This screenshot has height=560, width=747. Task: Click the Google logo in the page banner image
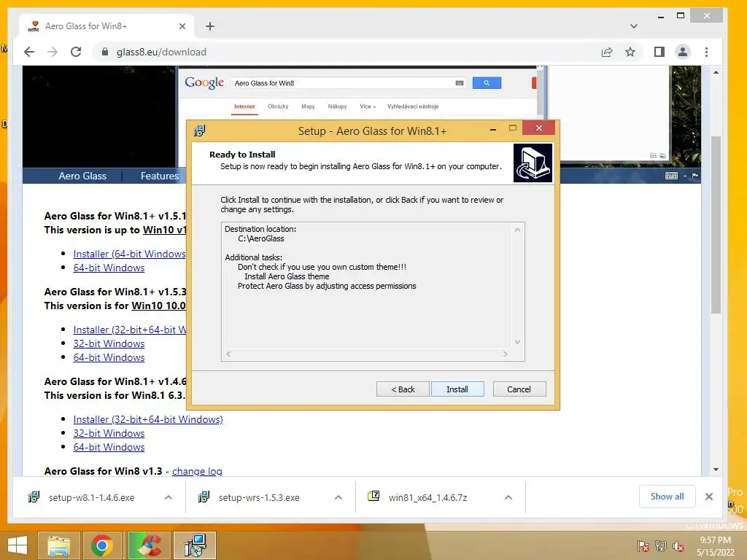[x=204, y=83]
